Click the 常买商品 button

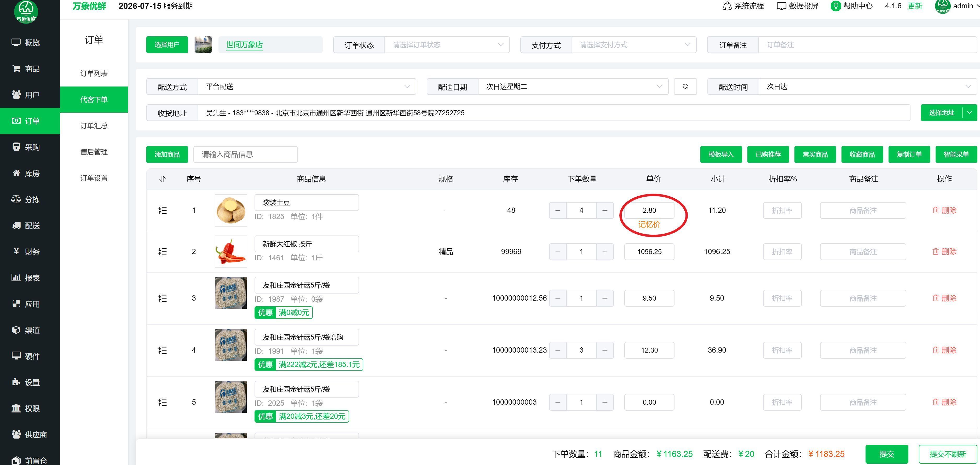pos(815,154)
